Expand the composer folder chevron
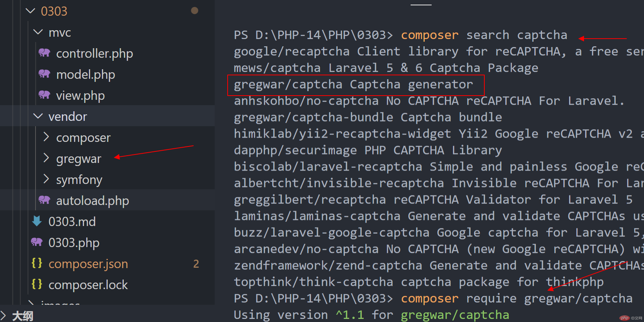The width and height of the screenshot is (644, 322). pyautogui.click(x=46, y=137)
